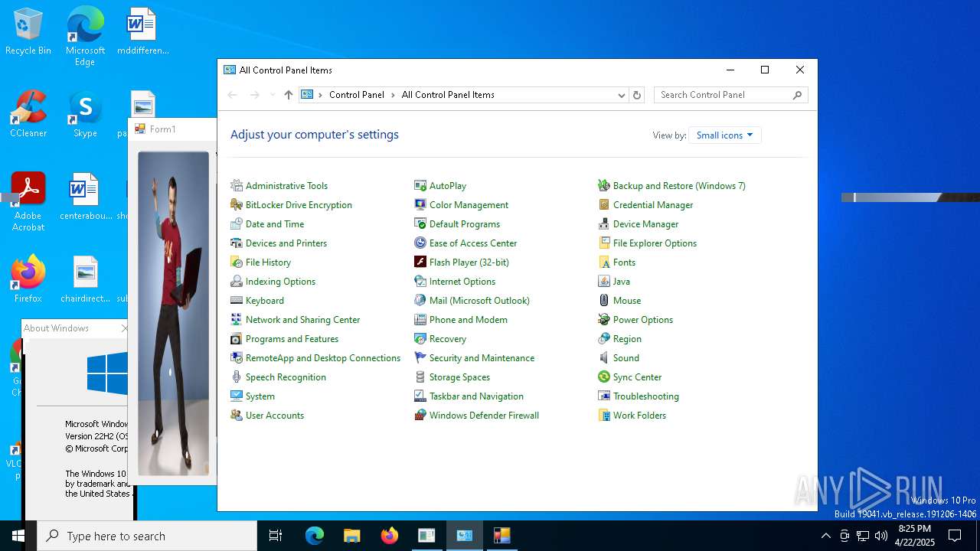Open the Sound speaker icon
The height and width of the screenshot is (551, 980).
pyautogui.click(x=604, y=358)
